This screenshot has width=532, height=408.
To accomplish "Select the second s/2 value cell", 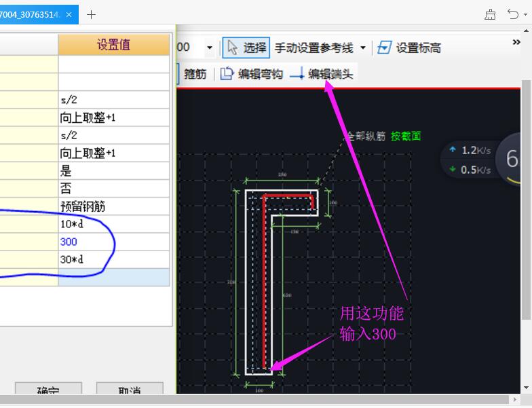I will (114, 136).
